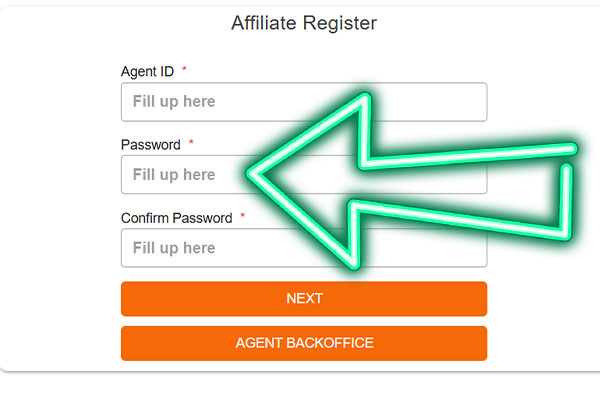Screen dimensions: 600x400
Task: Click the red asterisk beside Agent ID
Action: (x=185, y=71)
